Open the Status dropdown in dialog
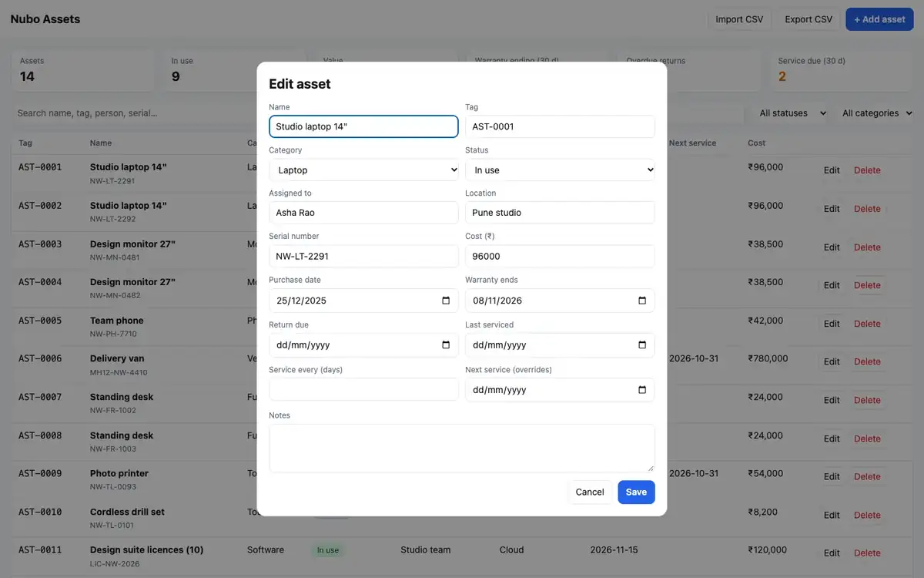The width and height of the screenshot is (924, 578). coord(560,170)
